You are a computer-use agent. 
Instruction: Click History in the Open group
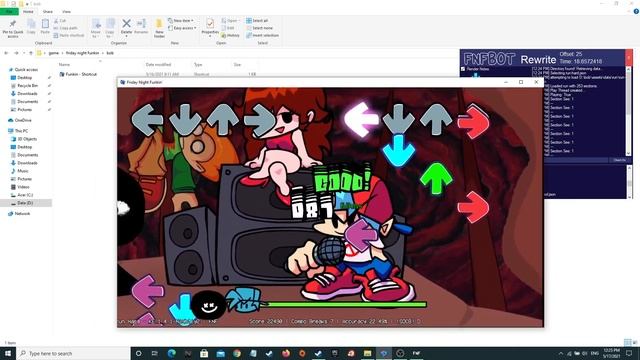pyautogui.click(x=230, y=36)
